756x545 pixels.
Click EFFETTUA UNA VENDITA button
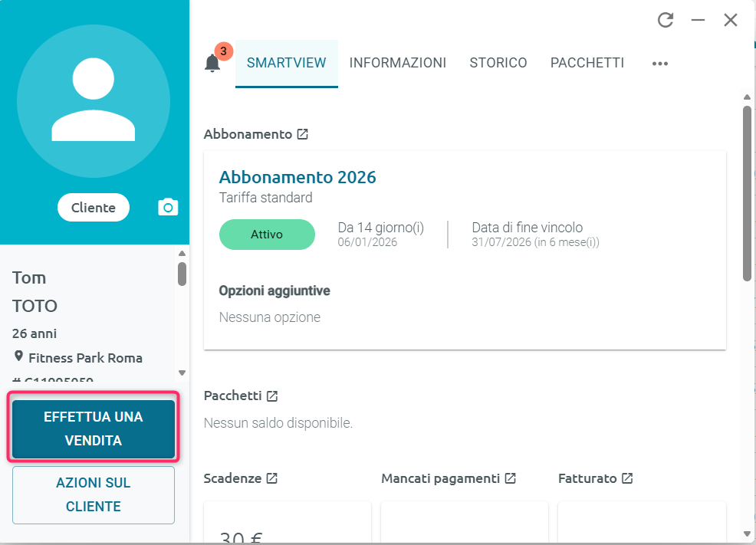click(x=94, y=428)
